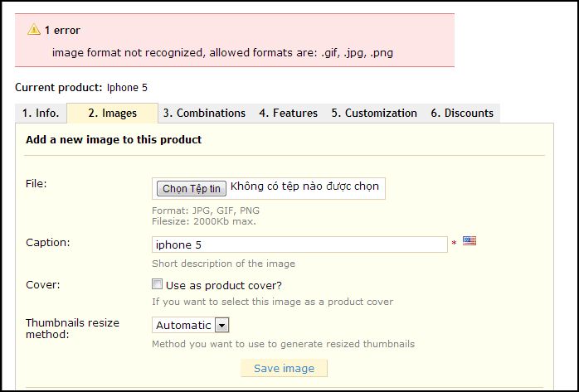
Task: Open the 1. Info. tab
Action: [40, 113]
